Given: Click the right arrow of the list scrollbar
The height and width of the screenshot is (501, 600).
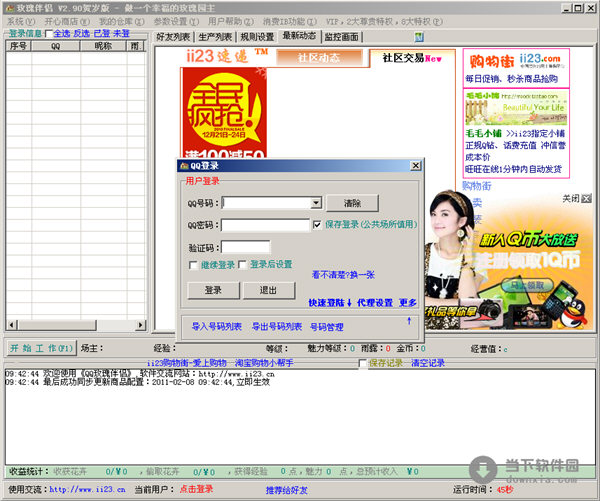Looking at the screenshot, I should (141, 325).
